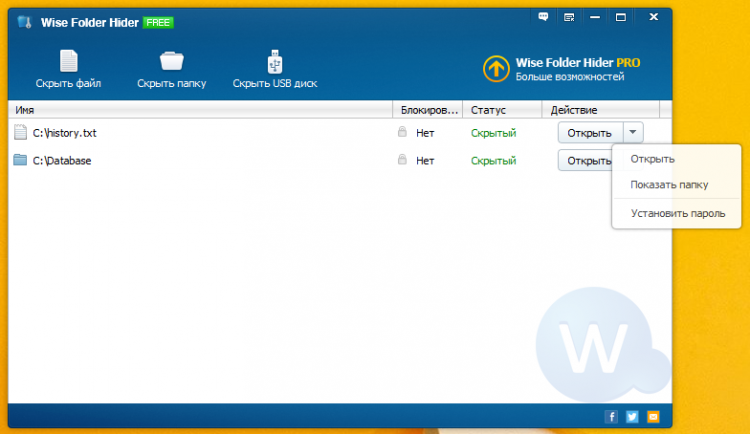The height and width of the screenshot is (434, 750).
Task: Maximize the Wise Folder Hider window
Action: click(x=620, y=17)
